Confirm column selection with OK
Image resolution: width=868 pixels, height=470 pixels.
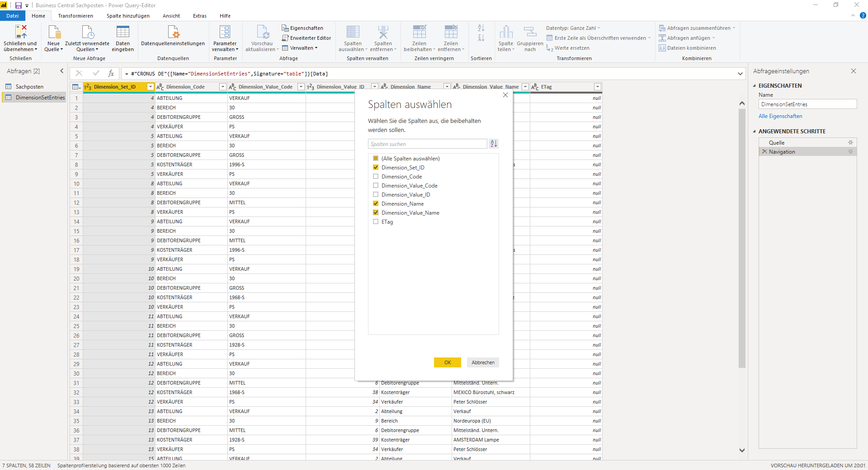(x=448, y=362)
